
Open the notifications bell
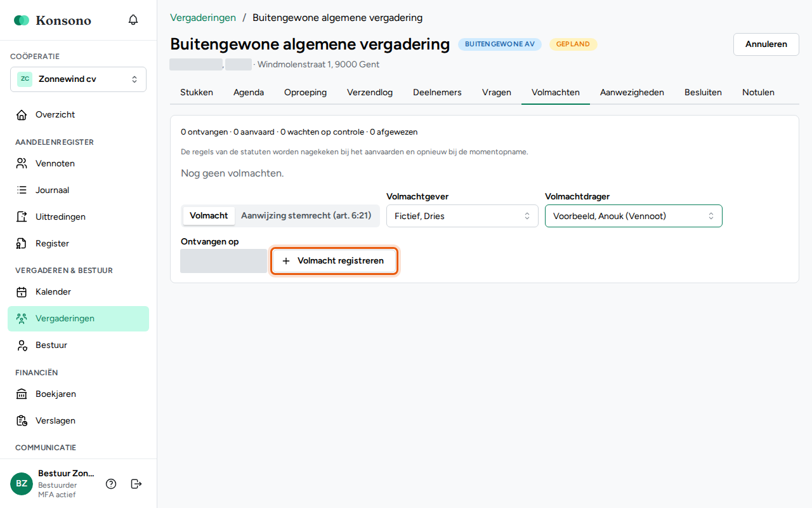[x=133, y=20]
